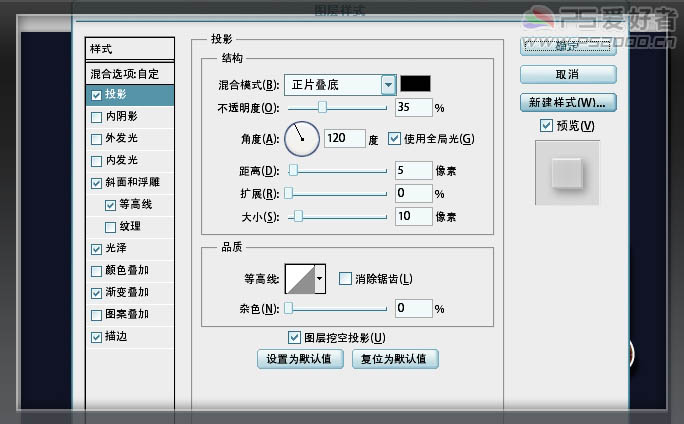Image resolution: width=684 pixels, height=424 pixels.
Task: Click the 取消 cancel button
Action: (x=568, y=74)
